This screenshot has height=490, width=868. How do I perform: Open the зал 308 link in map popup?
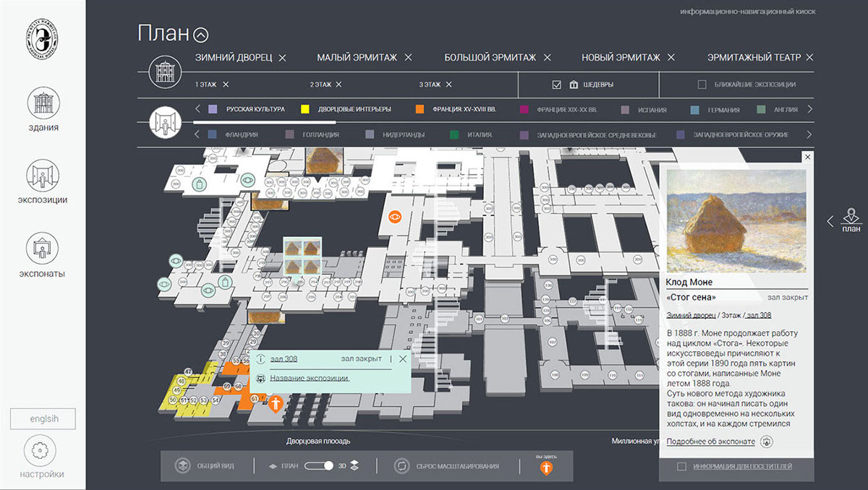point(284,358)
